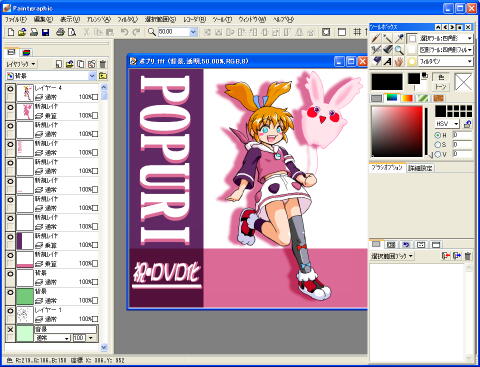The height and width of the screenshot is (367, 480).
Task: Show the hidden bottom 背景 layer marked X
Action: [10, 330]
